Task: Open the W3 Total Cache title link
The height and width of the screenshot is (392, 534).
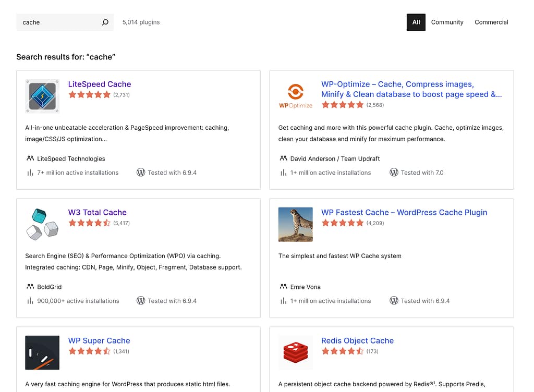Action: tap(98, 212)
